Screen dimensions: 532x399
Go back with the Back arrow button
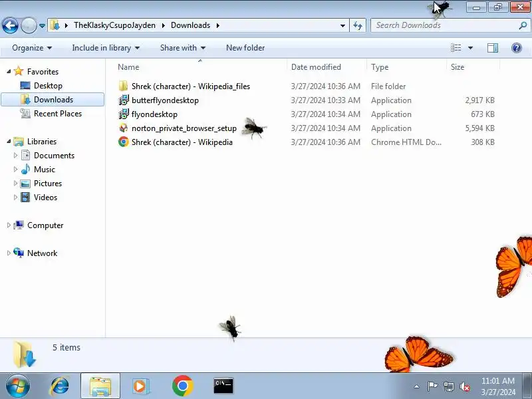[x=10, y=25]
